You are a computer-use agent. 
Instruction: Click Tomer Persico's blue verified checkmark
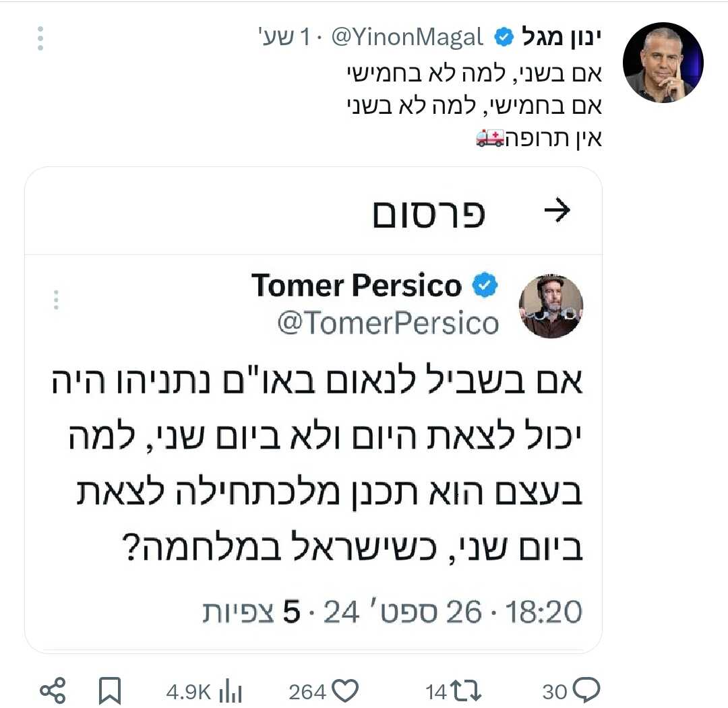tap(483, 286)
